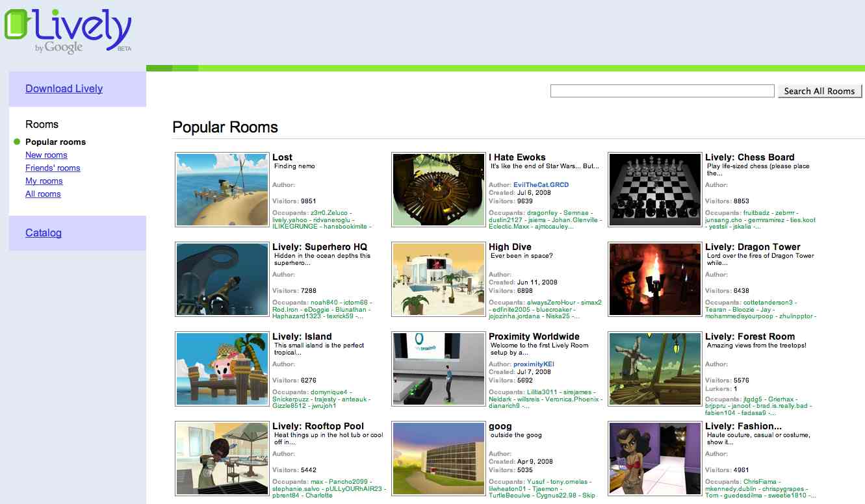Click the Lively: Rooftop Pool title
Viewport: 865px width, 504px height.
tap(318, 426)
